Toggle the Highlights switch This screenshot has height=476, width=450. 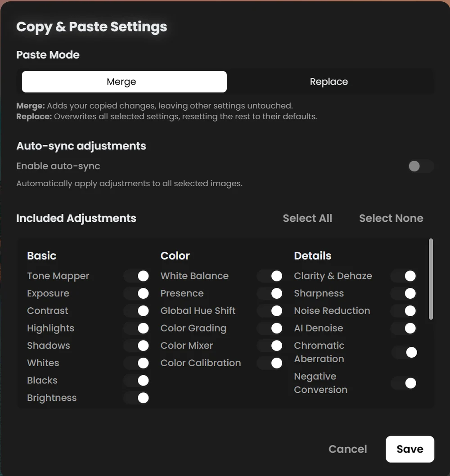pos(136,328)
